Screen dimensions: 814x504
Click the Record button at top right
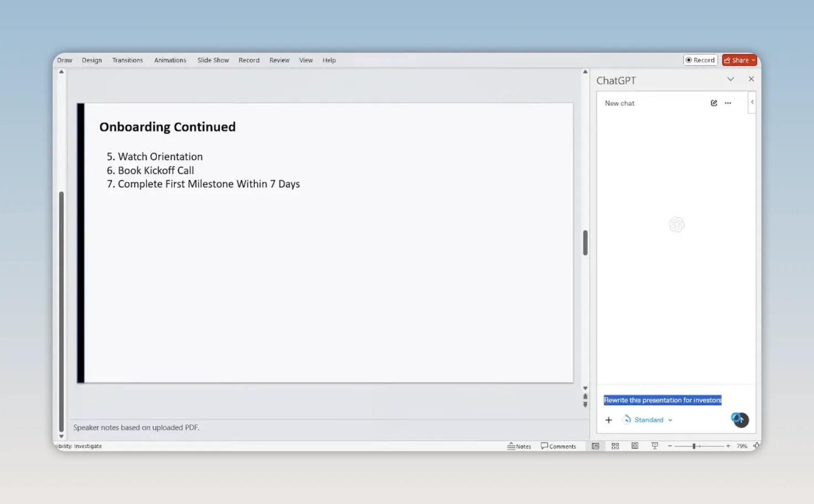700,60
